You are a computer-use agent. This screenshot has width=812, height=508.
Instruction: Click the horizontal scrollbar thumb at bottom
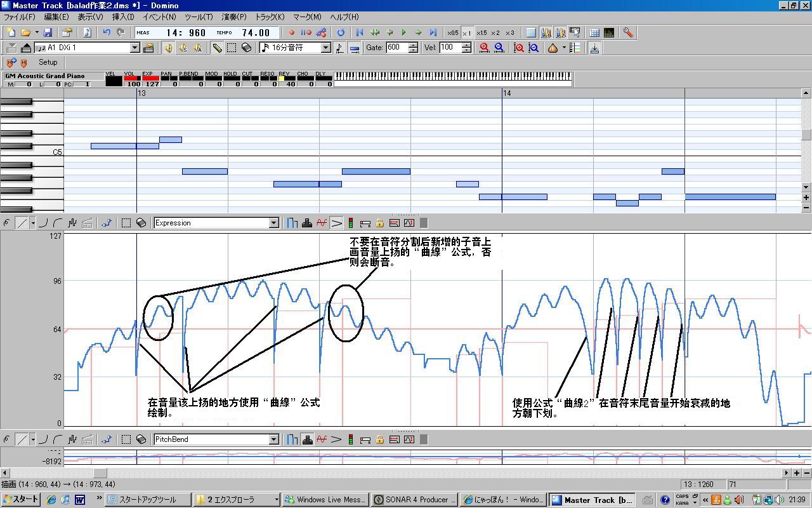[100, 472]
